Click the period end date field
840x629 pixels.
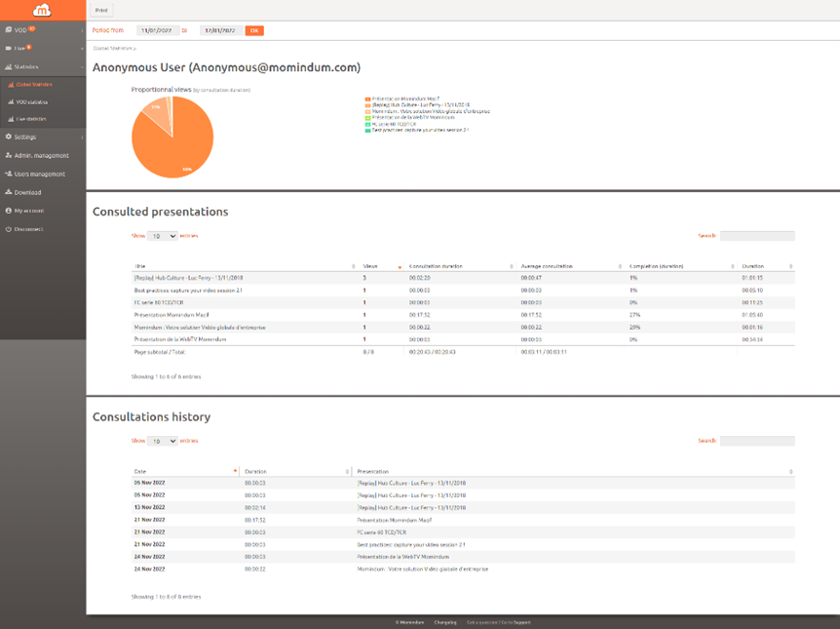point(220,30)
